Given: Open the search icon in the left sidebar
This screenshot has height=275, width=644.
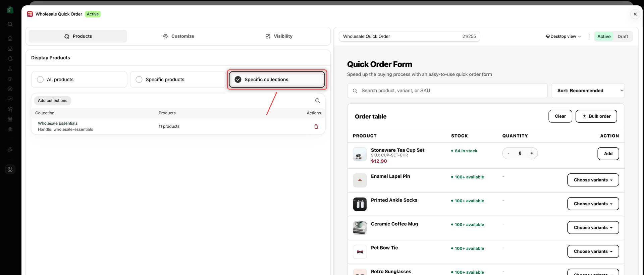Looking at the screenshot, I should 10,24.
